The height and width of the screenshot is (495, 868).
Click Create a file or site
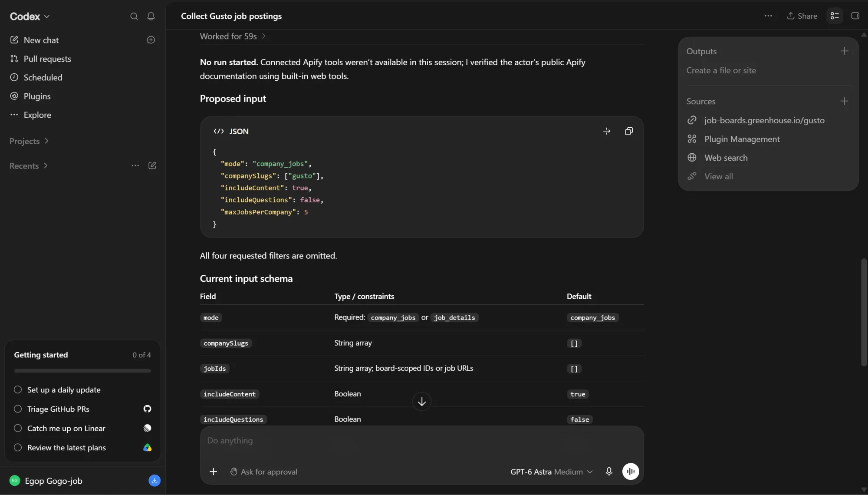click(721, 70)
